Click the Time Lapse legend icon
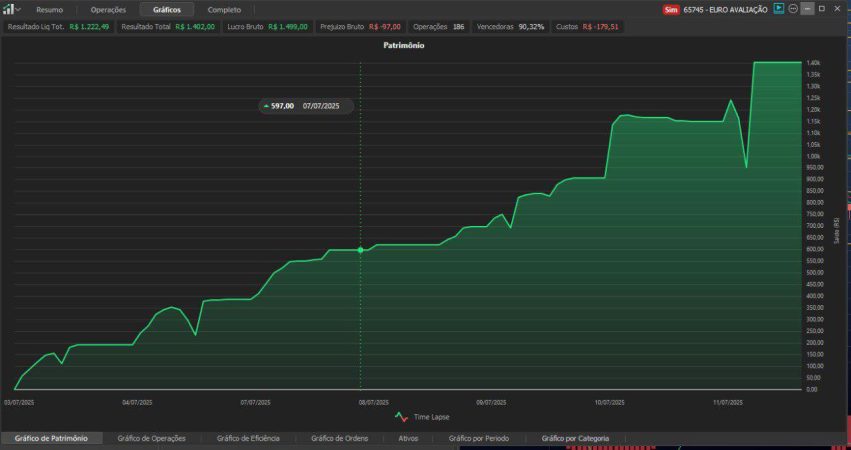Screen dimensions: 851x450 pos(402,417)
